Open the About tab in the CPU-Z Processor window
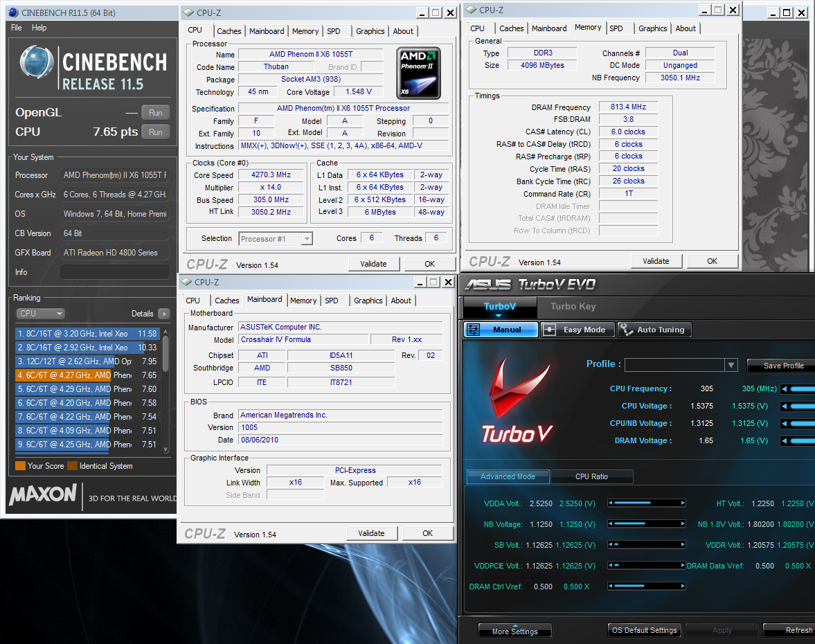This screenshot has width=815, height=644. pos(403,31)
